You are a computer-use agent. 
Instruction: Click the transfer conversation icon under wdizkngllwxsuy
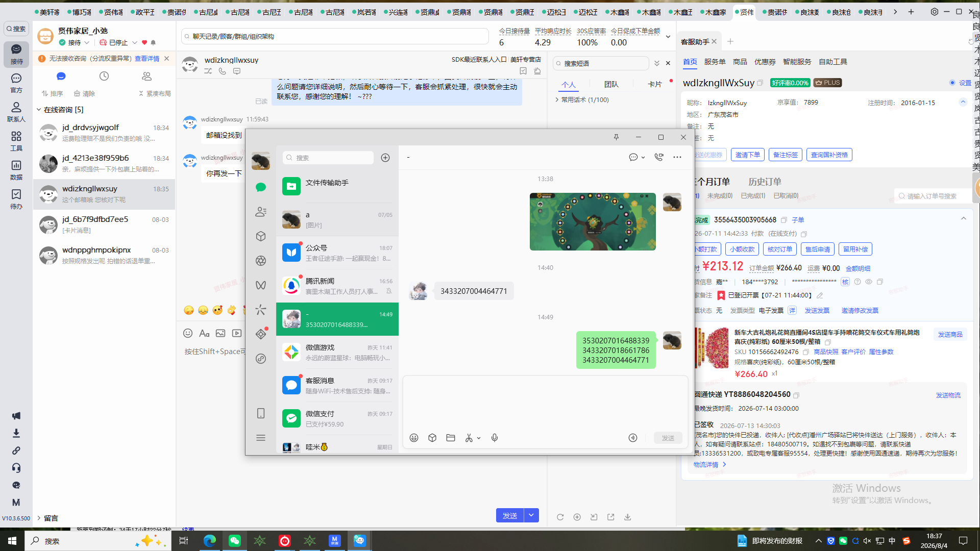(x=208, y=71)
